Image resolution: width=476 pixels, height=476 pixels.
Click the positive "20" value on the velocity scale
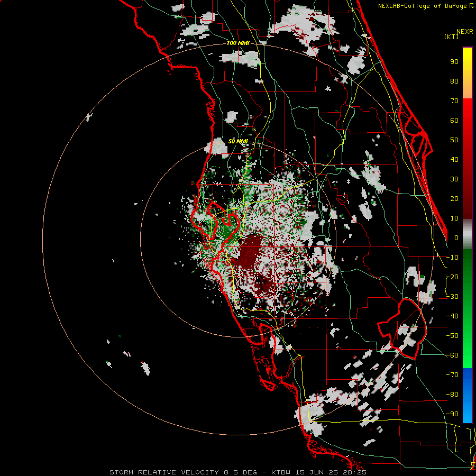tap(454, 199)
